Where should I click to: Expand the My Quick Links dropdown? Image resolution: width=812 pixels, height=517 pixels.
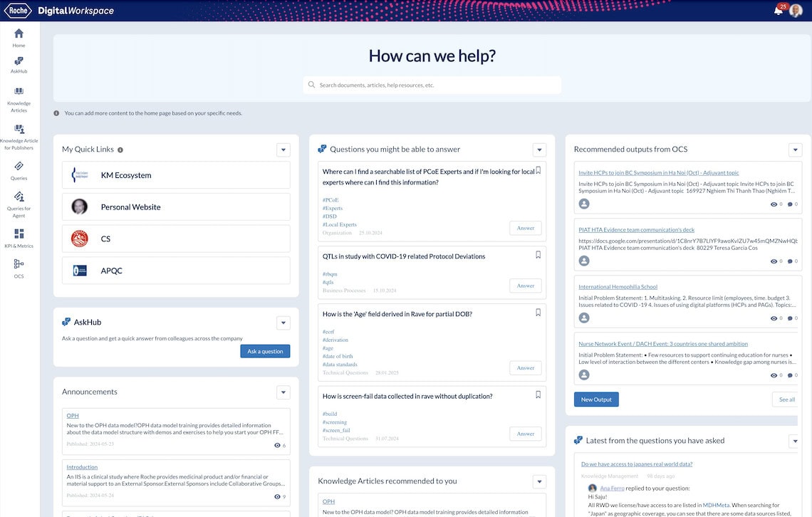pyautogui.click(x=283, y=150)
